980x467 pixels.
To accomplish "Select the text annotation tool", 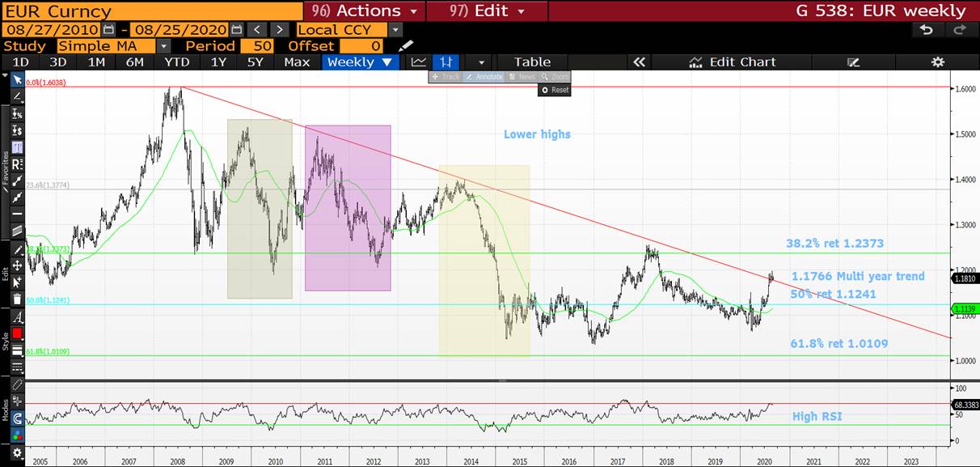I will [x=17, y=316].
